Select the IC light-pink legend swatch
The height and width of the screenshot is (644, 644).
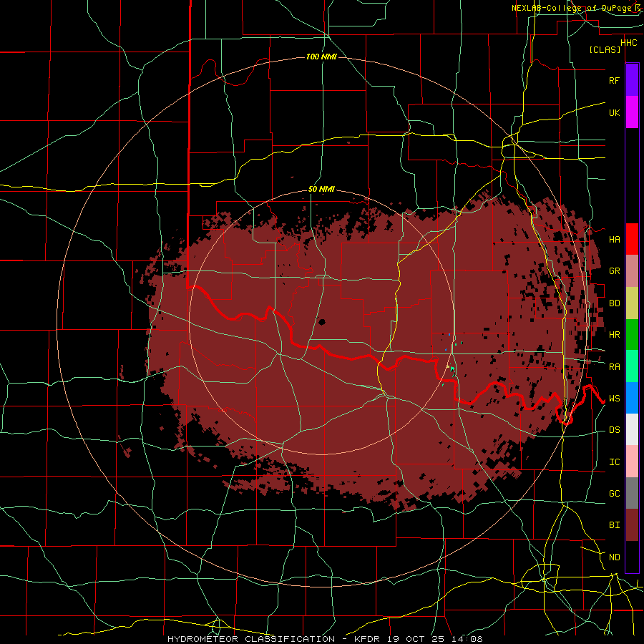(x=632, y=462)
